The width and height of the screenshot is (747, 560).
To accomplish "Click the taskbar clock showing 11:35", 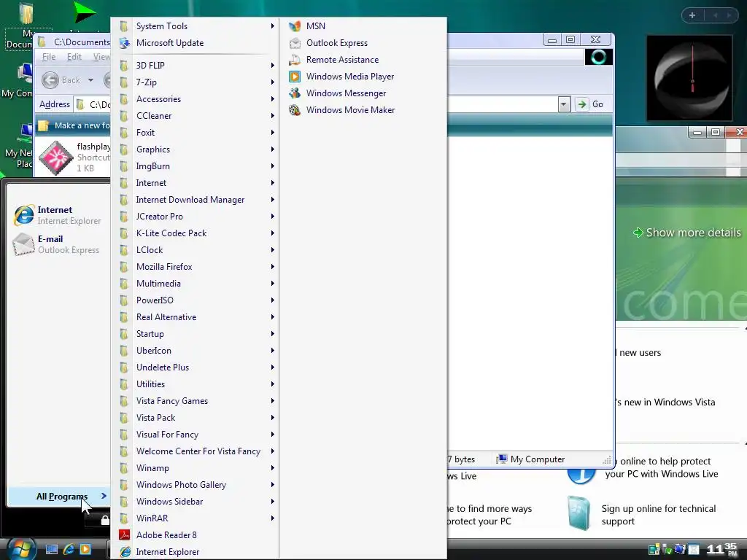I will coord(721,549).
